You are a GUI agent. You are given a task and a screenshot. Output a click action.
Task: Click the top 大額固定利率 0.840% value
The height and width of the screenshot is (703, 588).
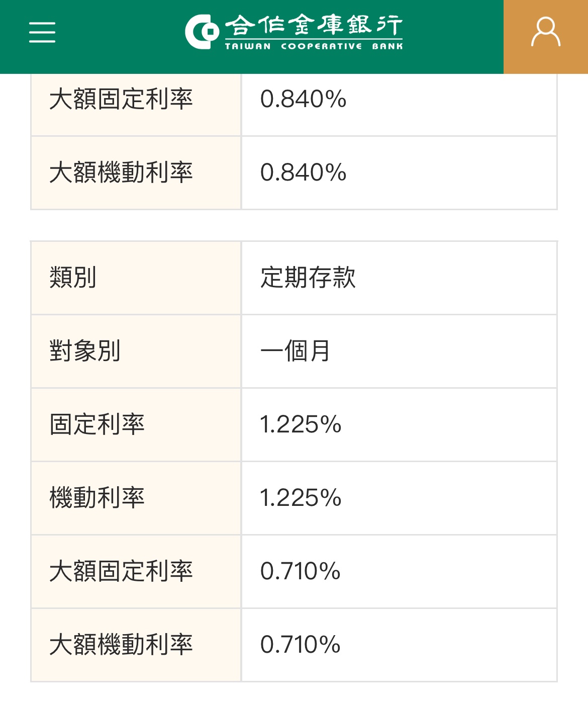303,99
